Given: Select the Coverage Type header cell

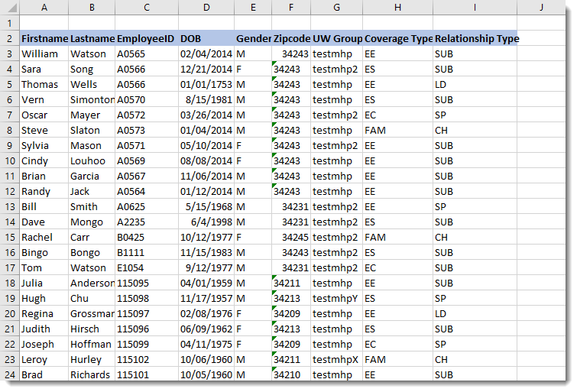Looking at the screenshot, I should coord(397,38).
